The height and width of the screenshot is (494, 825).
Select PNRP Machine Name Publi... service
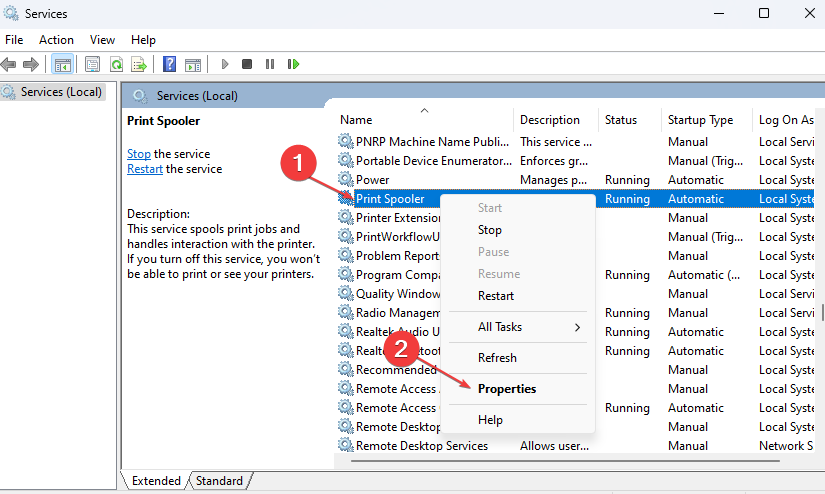[432, 142]
